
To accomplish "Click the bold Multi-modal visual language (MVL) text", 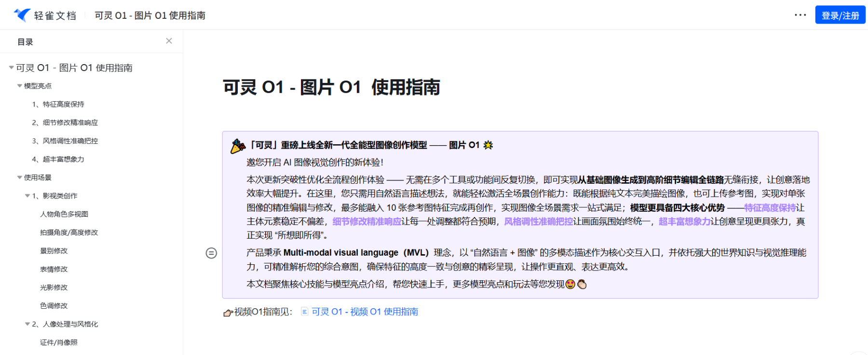I will (356, 253).
